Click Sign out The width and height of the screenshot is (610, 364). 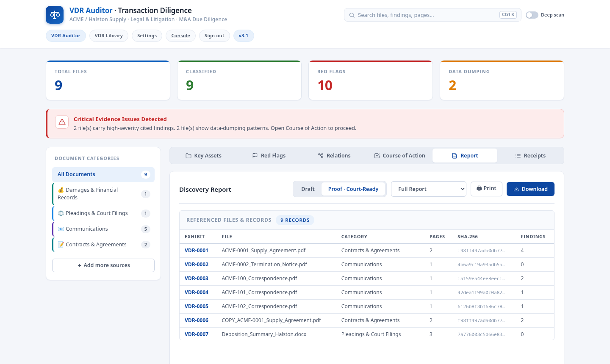pyautogui.click(x=214, y=36)
